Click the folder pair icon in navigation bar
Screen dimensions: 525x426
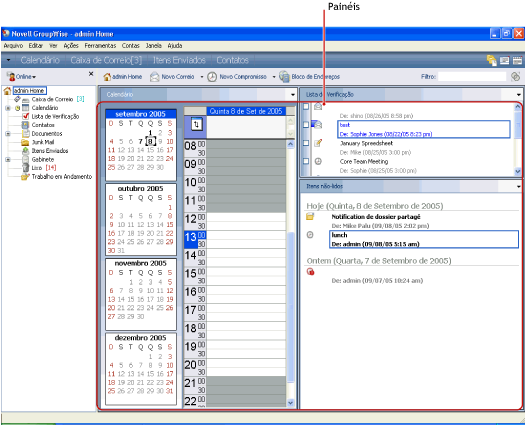click(492, 60)
